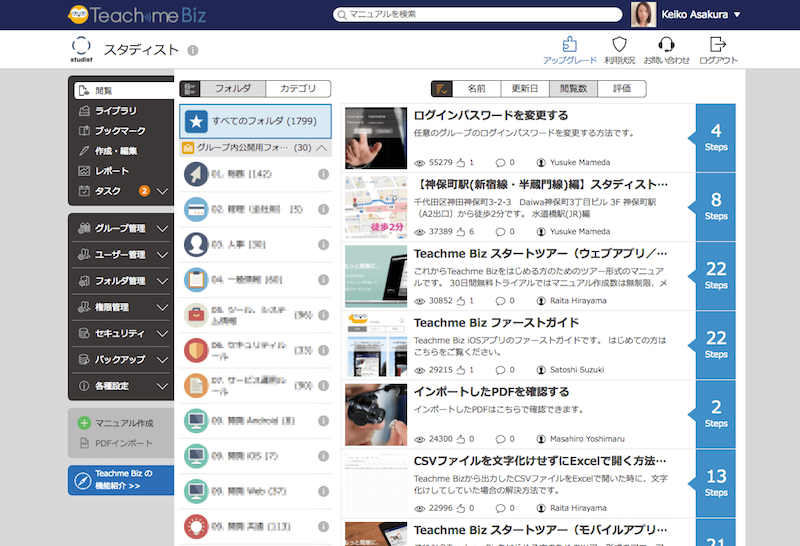
Task: Open the 利用状況 shield icon
Action: (619, 44)
